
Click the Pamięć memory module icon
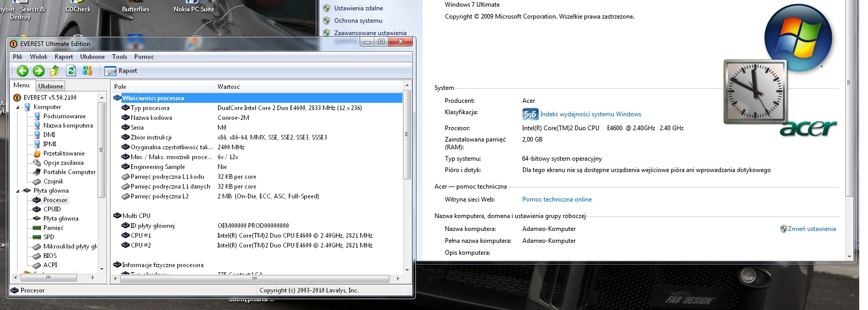(x=37, y=228)
